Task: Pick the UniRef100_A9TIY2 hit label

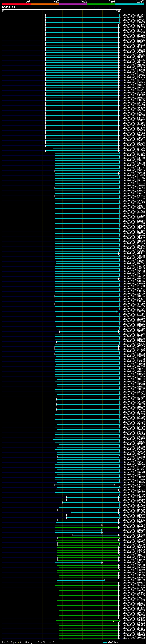Action: (133, 537)
